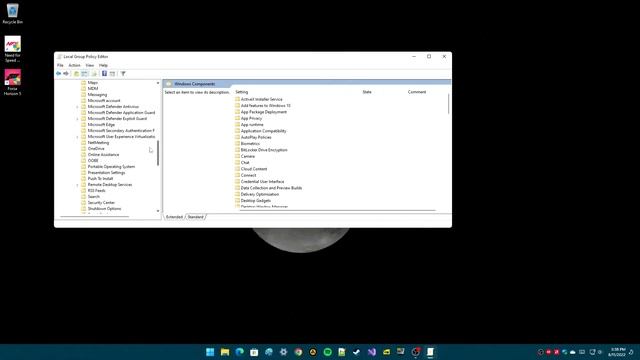Select App Package Deployment in settings list
Viewport: 640px width, 360px height.
click(x=264, y=112)
